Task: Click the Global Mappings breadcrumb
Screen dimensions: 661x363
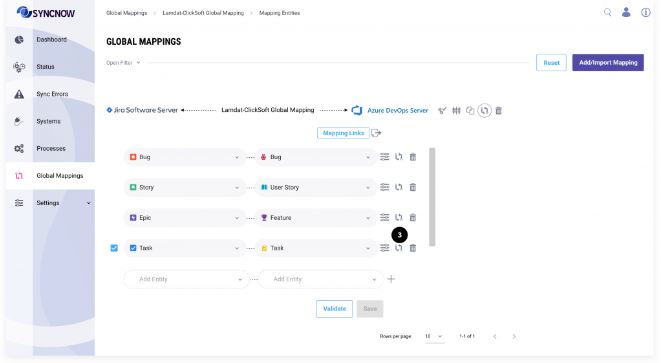Action: [x=126, y=13]
